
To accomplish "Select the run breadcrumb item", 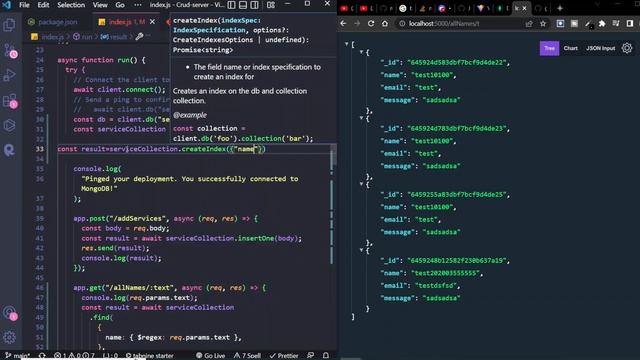I will (82, 37).
